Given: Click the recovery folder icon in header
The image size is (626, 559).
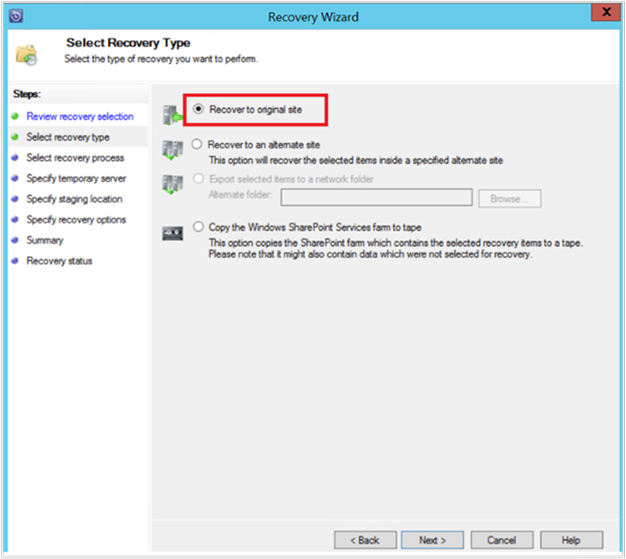Looking at the screenshot, I should [26, 55].
